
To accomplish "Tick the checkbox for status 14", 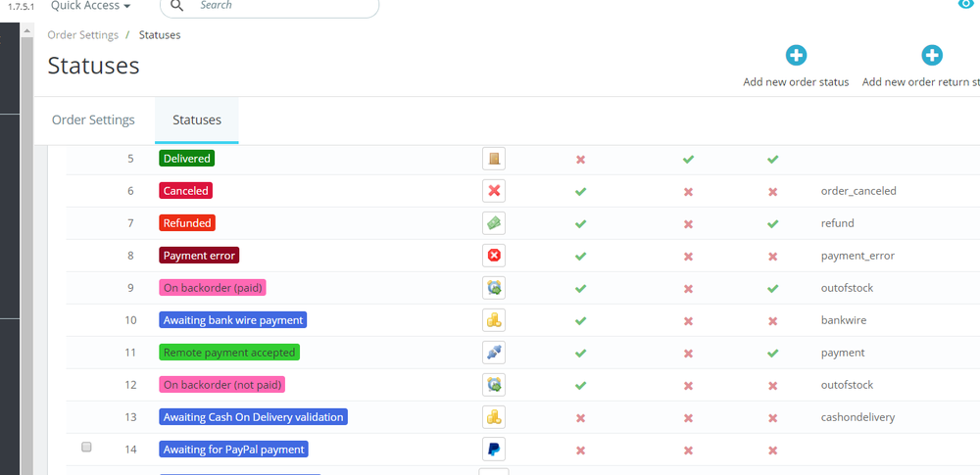I will tap(87, 447).
